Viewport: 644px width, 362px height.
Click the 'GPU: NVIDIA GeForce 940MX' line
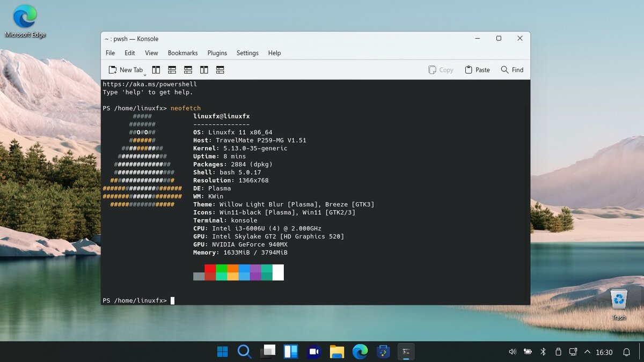click(x=240, y=245)
